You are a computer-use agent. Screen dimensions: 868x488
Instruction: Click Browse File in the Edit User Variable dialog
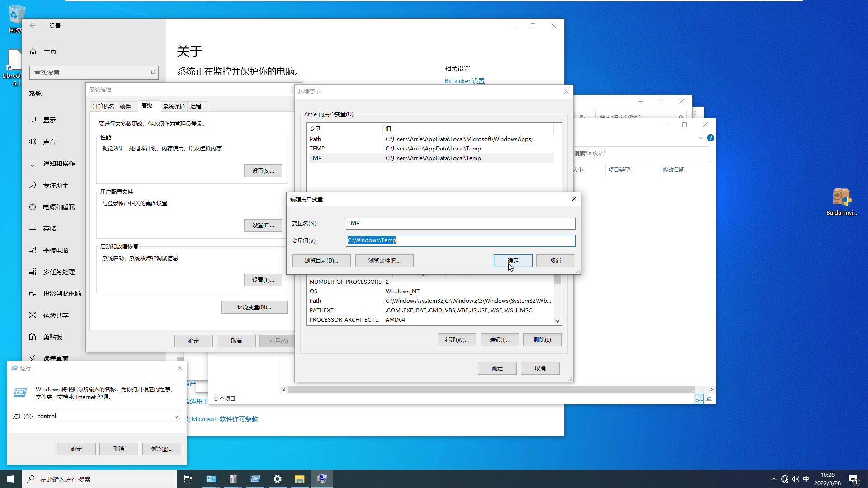(x=384, y=261)
